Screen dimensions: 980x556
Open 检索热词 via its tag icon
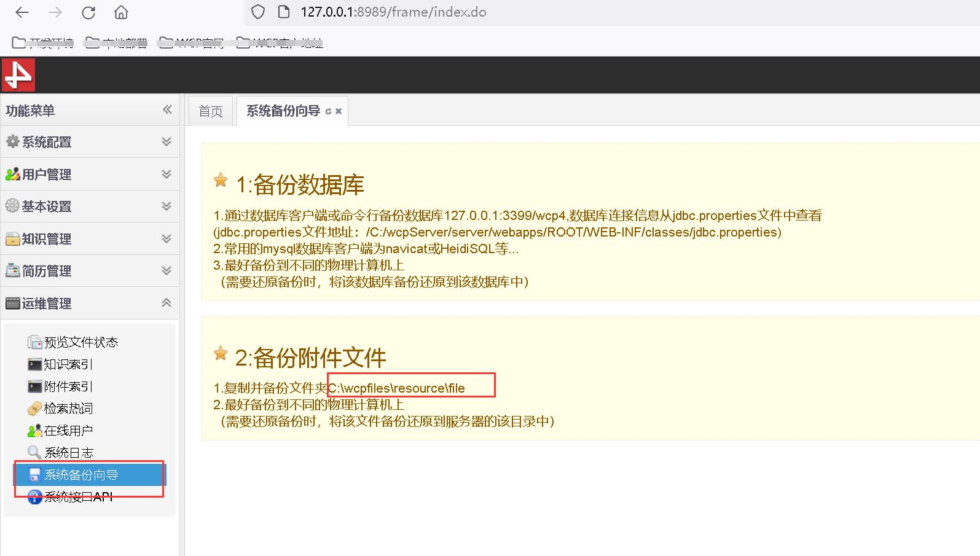point(34,409)
